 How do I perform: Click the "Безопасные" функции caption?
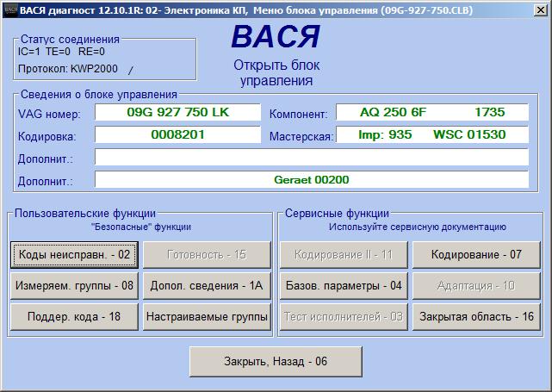pyautogui.click(x=141, y=227)
